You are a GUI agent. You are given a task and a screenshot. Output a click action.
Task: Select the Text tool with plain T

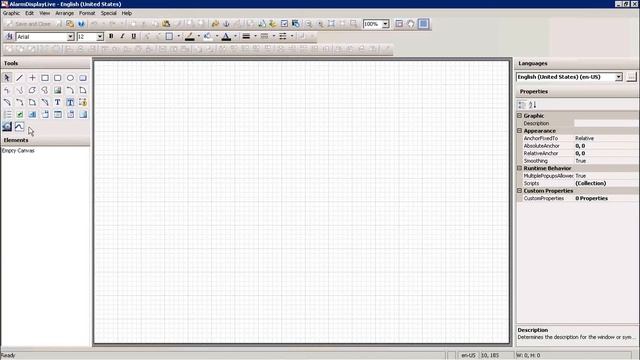click(58, 102)
